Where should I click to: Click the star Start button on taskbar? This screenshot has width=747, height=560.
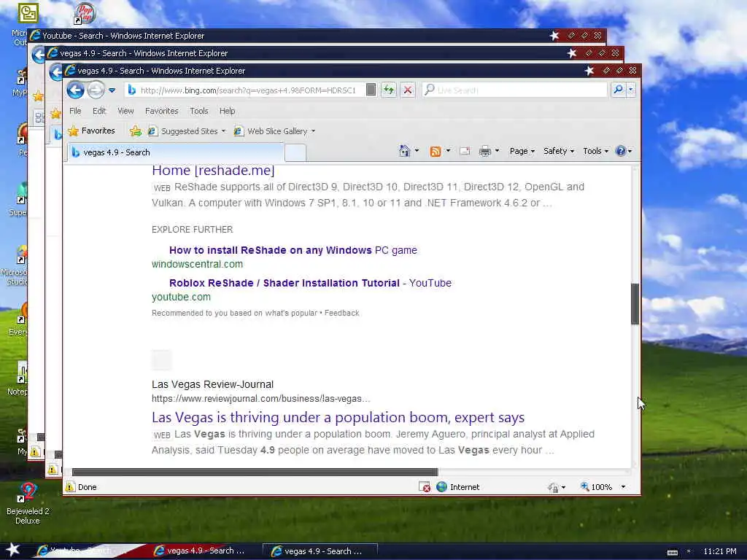click(12, 550)
